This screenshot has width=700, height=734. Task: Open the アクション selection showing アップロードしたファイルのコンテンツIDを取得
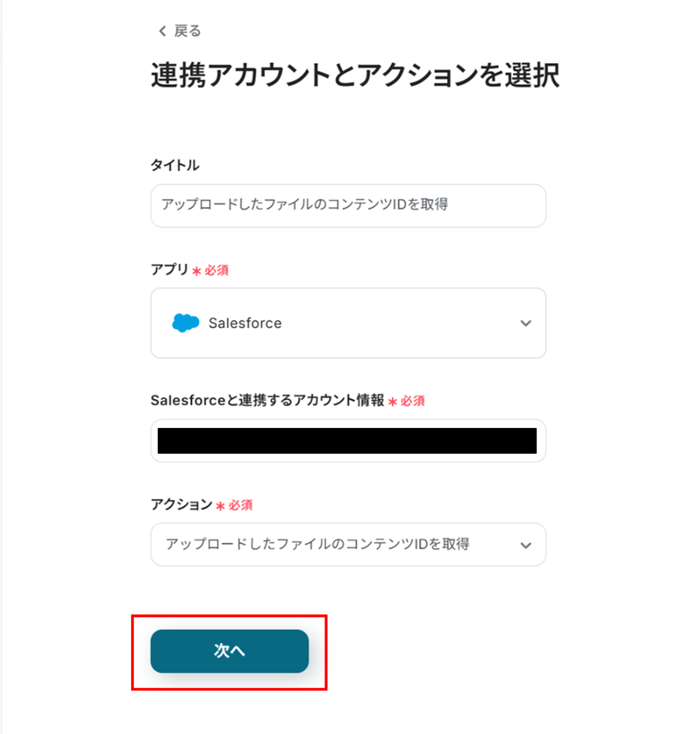pos(339,545)
